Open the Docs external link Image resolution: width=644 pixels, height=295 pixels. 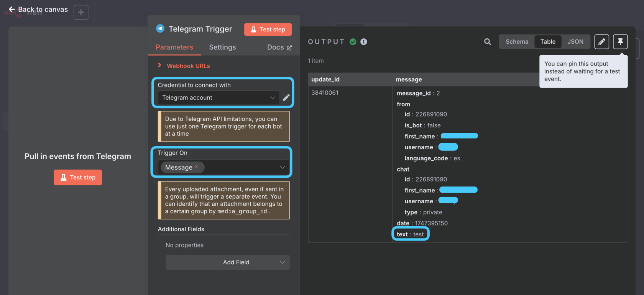[279, 47]
